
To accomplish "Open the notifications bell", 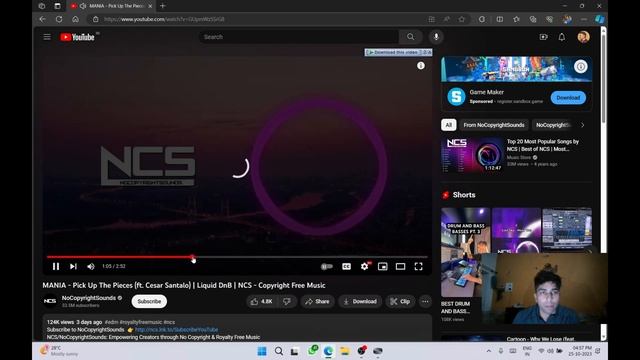I will (562, 37).
